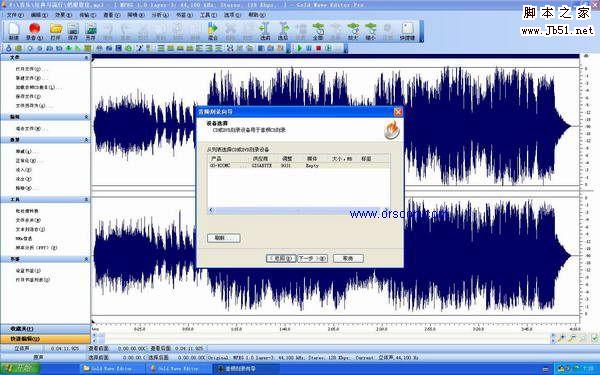This screenshot has width=600, height=375.
Task: Click 打开书签列表(L) in the sidebar
Action: click(33, 280)
